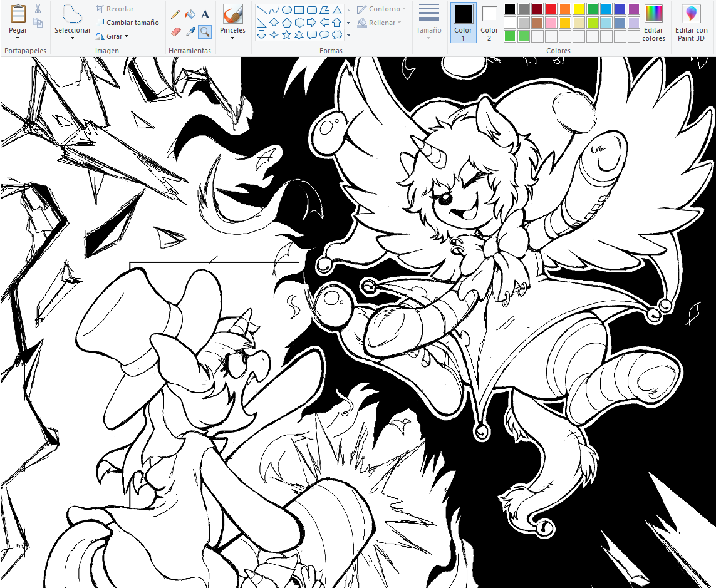This screenshot has width=716, height=588.
Task: Choose the Pentagon shape
Action: [x=287, y=23]
